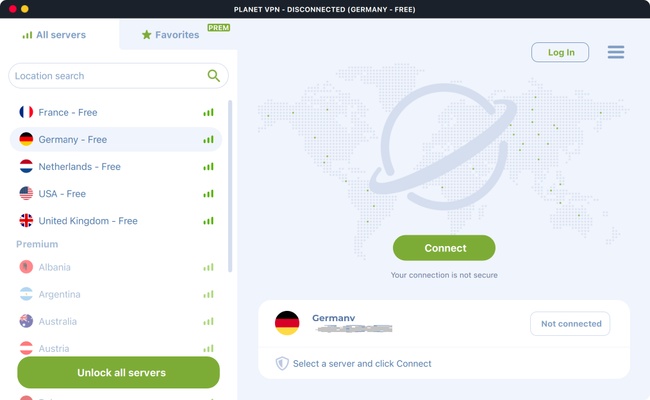The height and width of the screenshot is (400, 650).
Task: Click Germany signal strength bars
Action: click(209, 140)
